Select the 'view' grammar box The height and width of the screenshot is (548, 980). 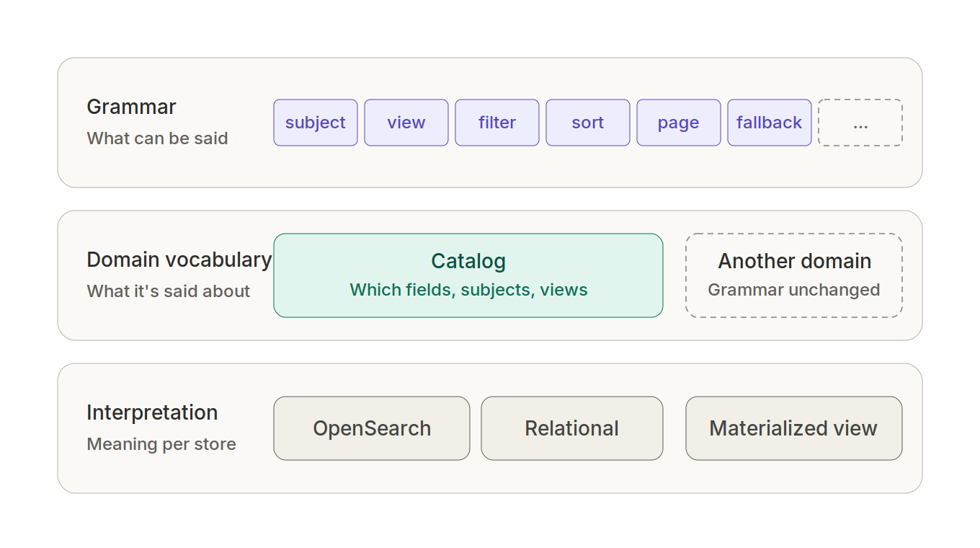click(406, 123)
